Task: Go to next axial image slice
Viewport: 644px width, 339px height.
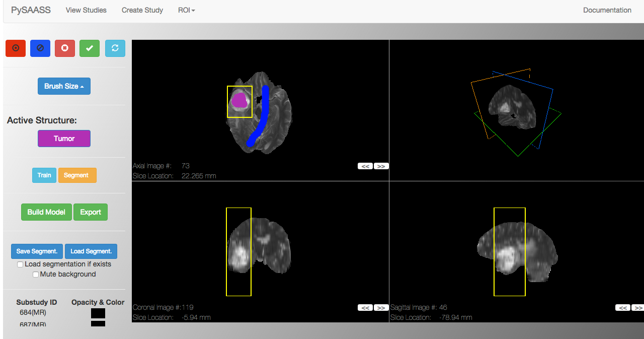Action: [x=381, y=166]
